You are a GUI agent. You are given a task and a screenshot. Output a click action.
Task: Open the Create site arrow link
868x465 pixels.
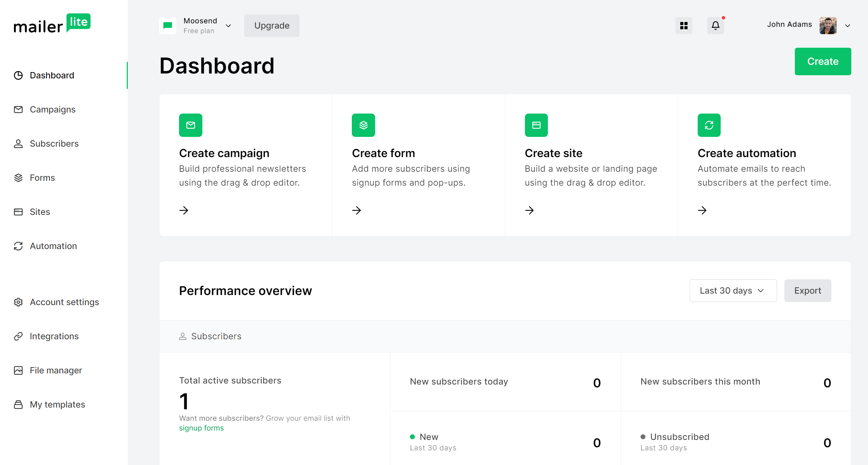point(529,211)
